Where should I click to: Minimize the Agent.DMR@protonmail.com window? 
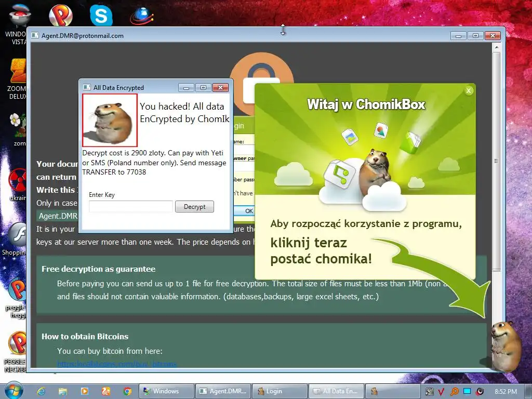click(x=458, y=36)
